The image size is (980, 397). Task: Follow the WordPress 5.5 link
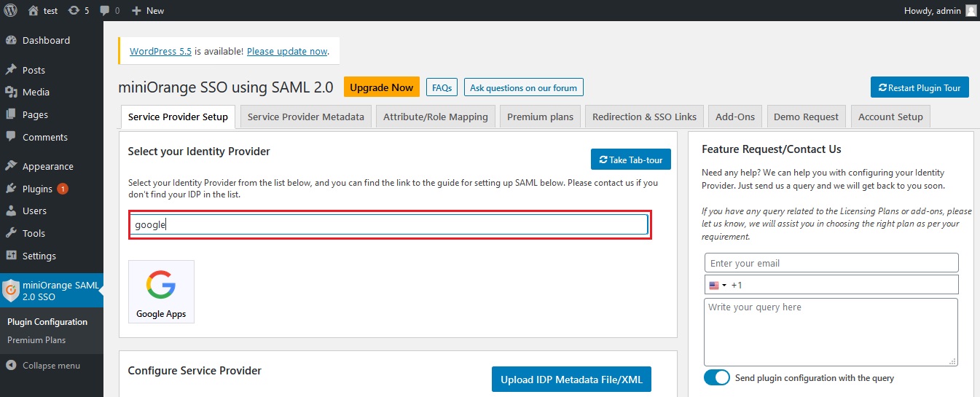[x=160, y=51]
